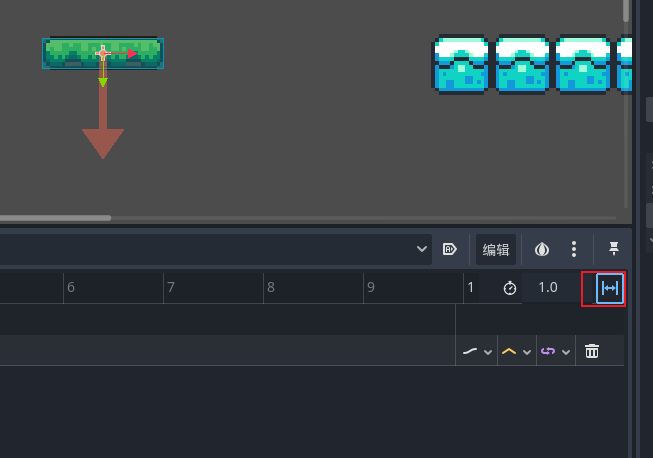Viewport: 653px width, 458px height.
Task: Open the loop wrap mode dropdown
Action: coord(554,351)
